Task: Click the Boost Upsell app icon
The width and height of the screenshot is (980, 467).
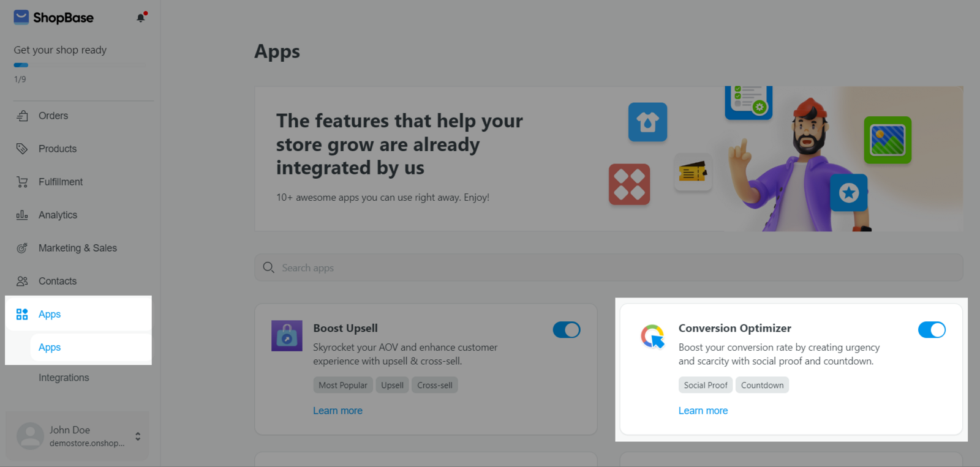Action: coord(287,335)
